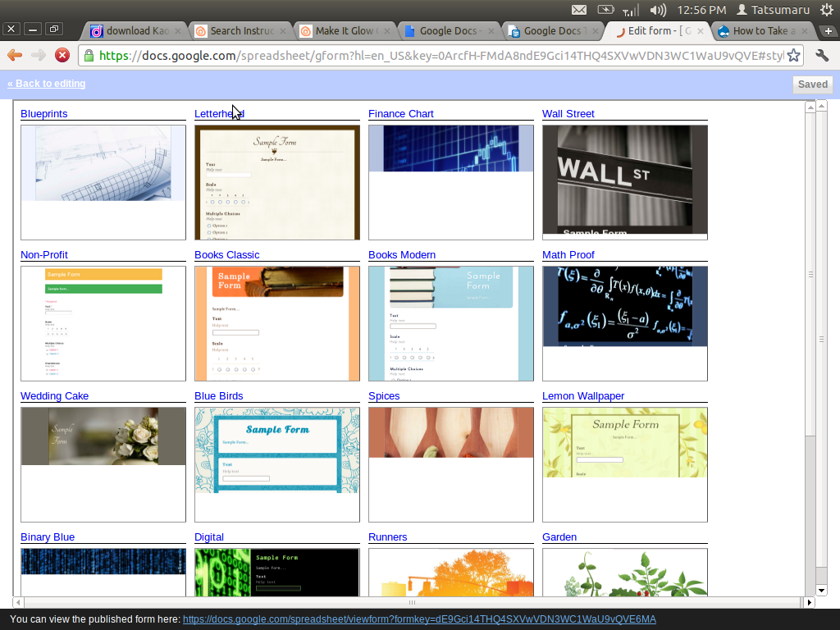Open the system settings gear icon
840x630 pixels.
829,11
